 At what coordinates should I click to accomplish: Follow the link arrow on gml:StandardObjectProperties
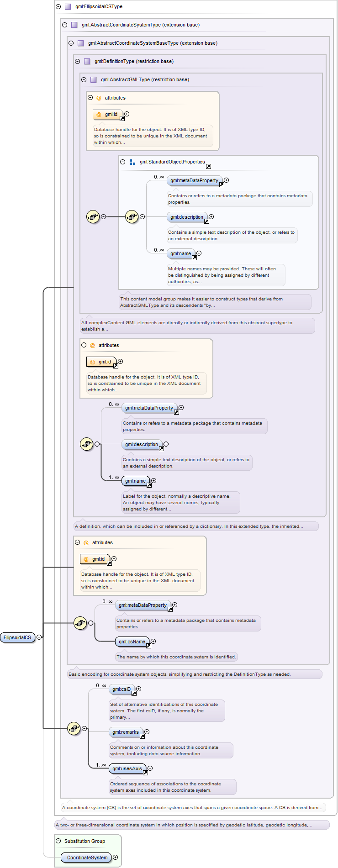(x=208, y=166)
